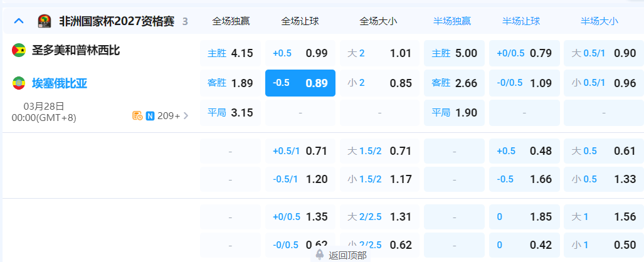Image resolution: width=644 pixels, height=262 pixels.
Task: Pick half-time 平局 odds 1.90
Action: pos(454,113)
